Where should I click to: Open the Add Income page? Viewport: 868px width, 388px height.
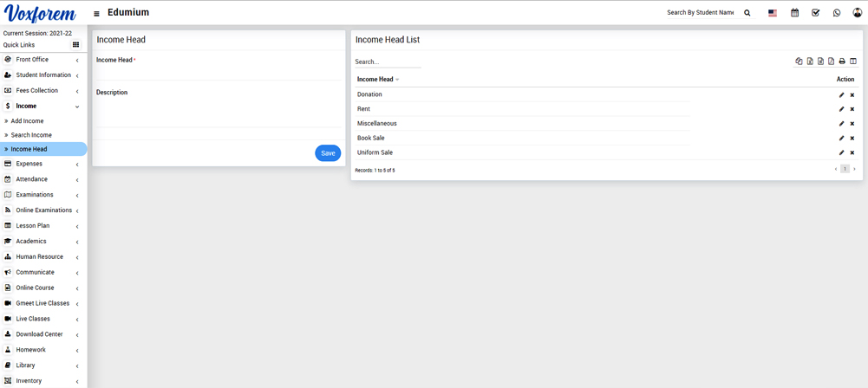tap(27, 121)
